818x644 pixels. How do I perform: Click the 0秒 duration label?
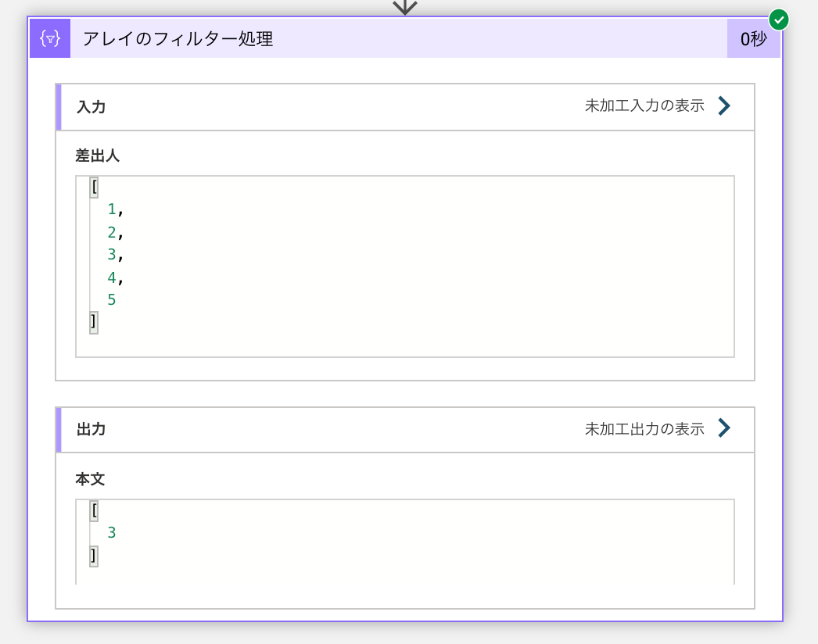coord(754,39)
